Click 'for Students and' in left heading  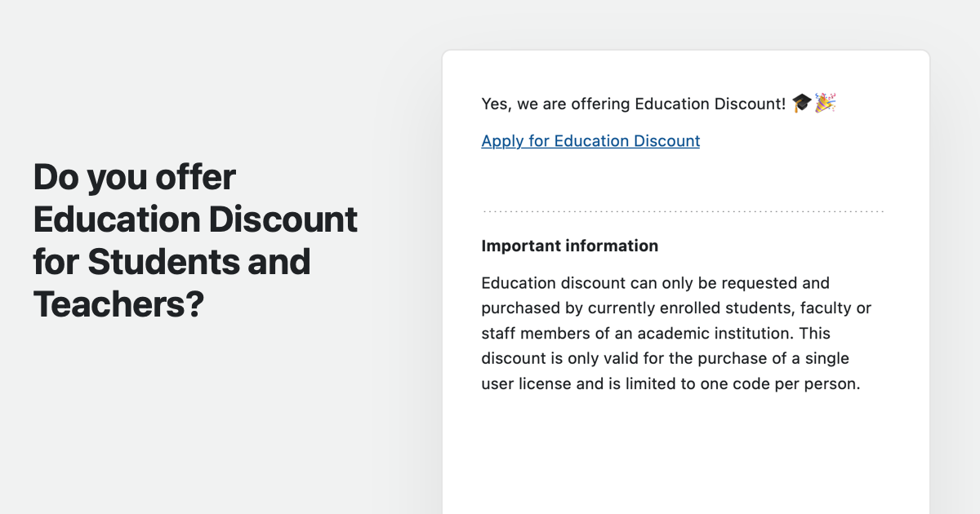click(x=171, y=262)
